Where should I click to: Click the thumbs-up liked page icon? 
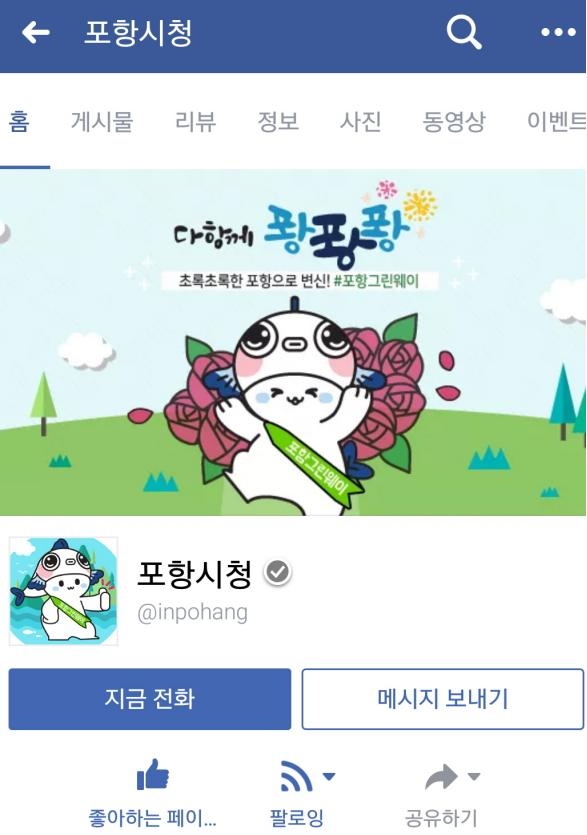point(153,775)
